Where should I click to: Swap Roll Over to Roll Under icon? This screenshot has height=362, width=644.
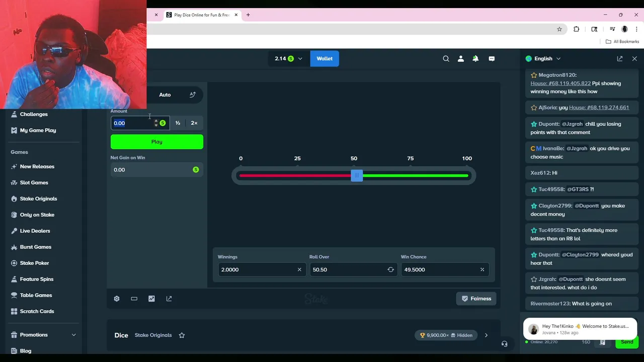[x=390, y=269]
